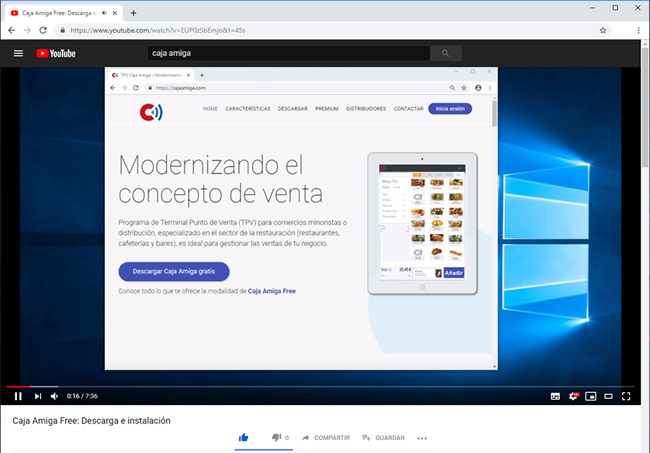Open the three-dot more actions menu
Viewport: 650px width, 453px height.
click(x=422, y=438)
